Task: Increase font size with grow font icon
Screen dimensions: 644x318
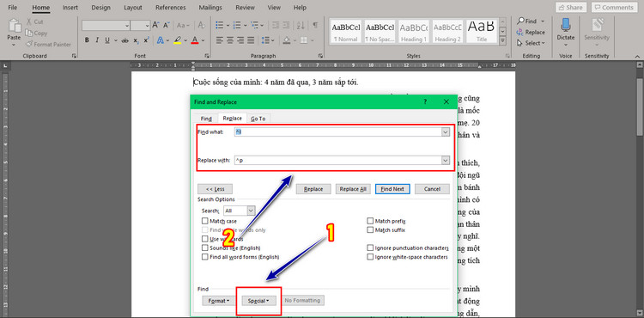Action: coord(155,25)
